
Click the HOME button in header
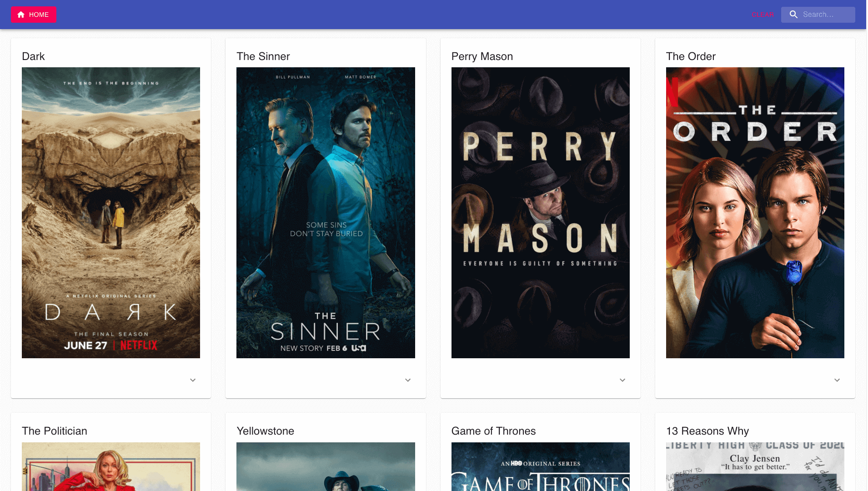[x=34, y=15]
